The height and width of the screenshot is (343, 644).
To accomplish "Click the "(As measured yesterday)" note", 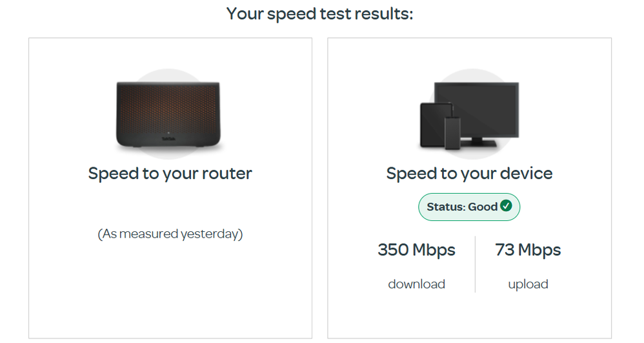I will tap(170, 234).
